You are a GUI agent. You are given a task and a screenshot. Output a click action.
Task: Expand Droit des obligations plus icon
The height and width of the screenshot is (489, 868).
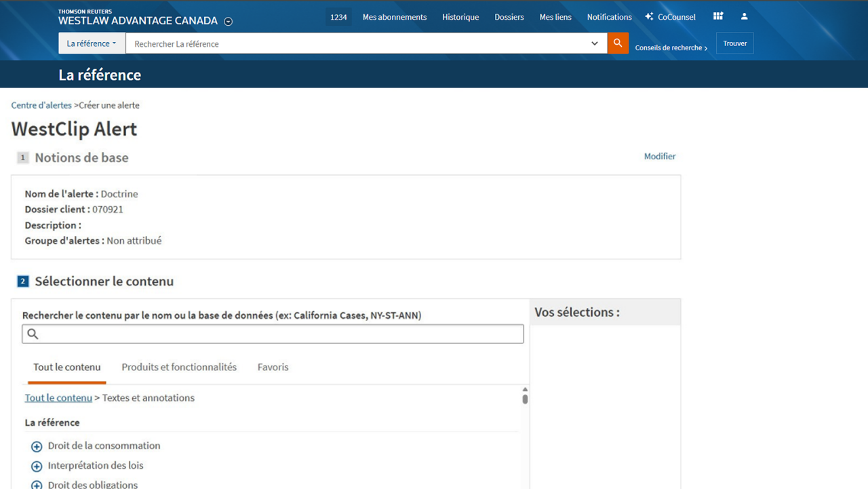click(37, 484)
